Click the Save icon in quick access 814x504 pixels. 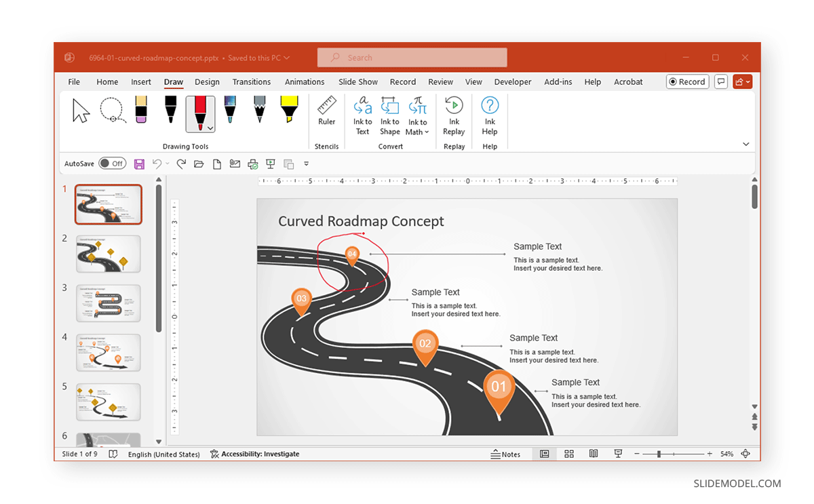[x=139, y=164]
